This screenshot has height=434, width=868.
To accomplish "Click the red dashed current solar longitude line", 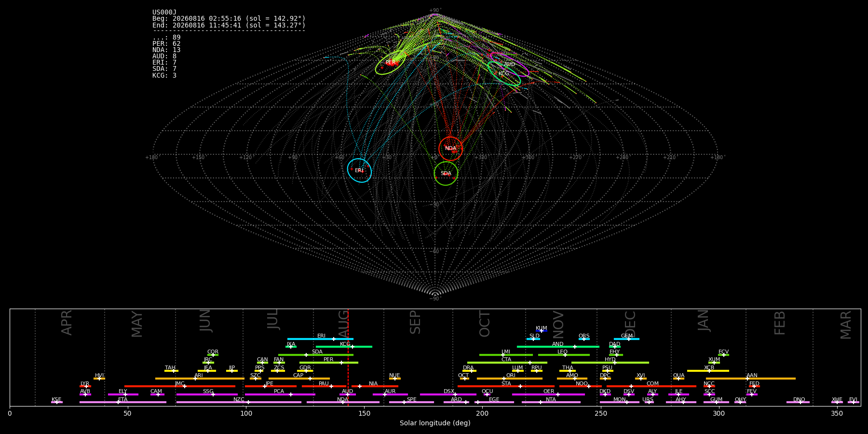I will pos(348,357).
